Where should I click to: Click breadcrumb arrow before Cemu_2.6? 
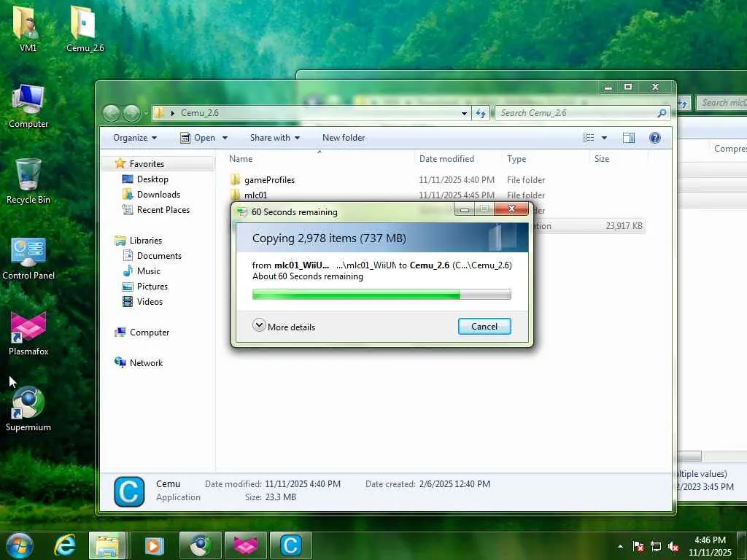[x=172, y=113]
